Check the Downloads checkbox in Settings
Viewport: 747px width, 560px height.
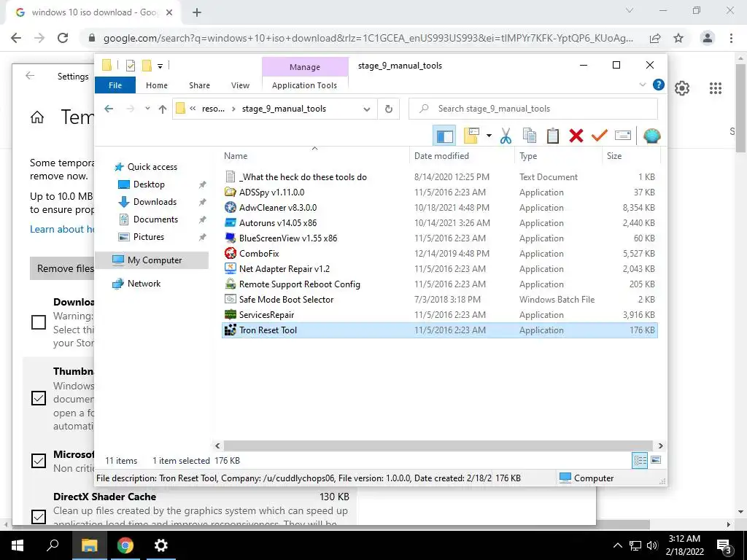(39, 322)
